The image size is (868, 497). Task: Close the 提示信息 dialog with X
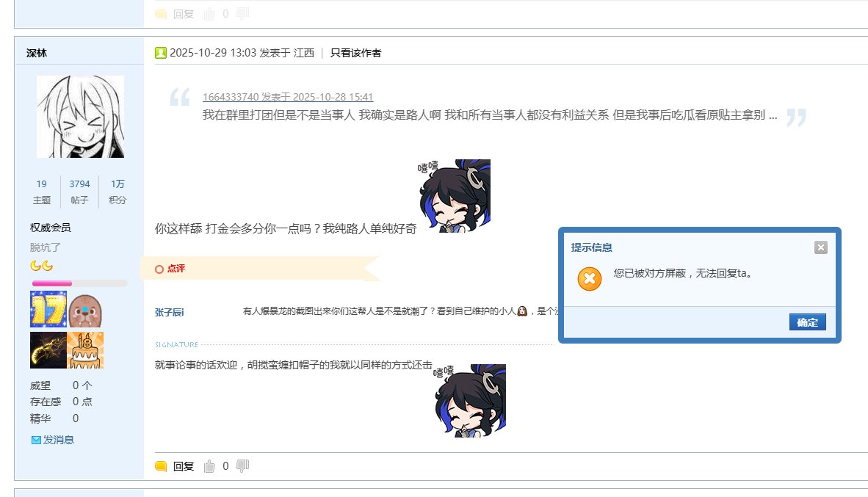[821, 247]
